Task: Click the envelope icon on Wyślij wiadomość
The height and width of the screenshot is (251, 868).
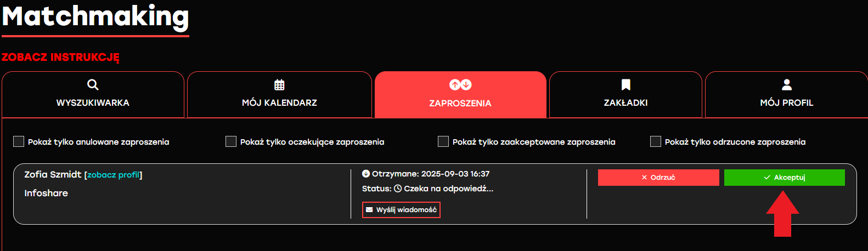Action: click(369, 210)
